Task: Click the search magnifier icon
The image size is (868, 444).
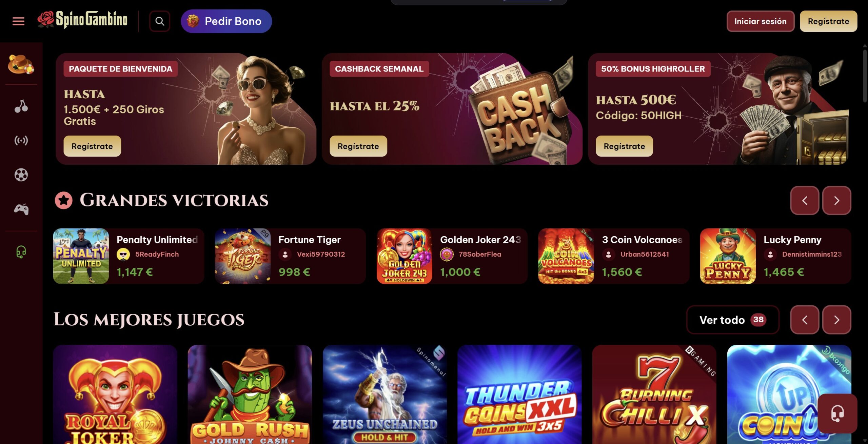Action: tap(160, 21)
